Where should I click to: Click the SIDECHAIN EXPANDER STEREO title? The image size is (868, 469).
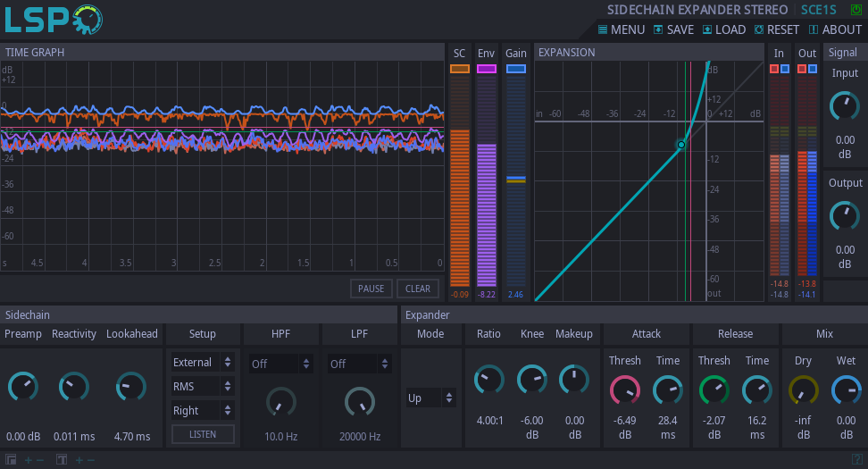point(697,10)
